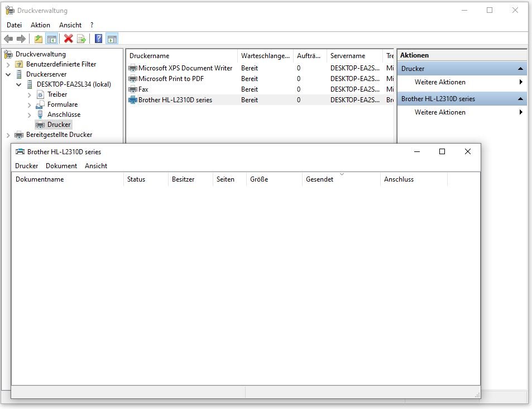Select the Brother HL-L2310D series row name
This screenshot has width=532, height=409.
pos(175,100)
